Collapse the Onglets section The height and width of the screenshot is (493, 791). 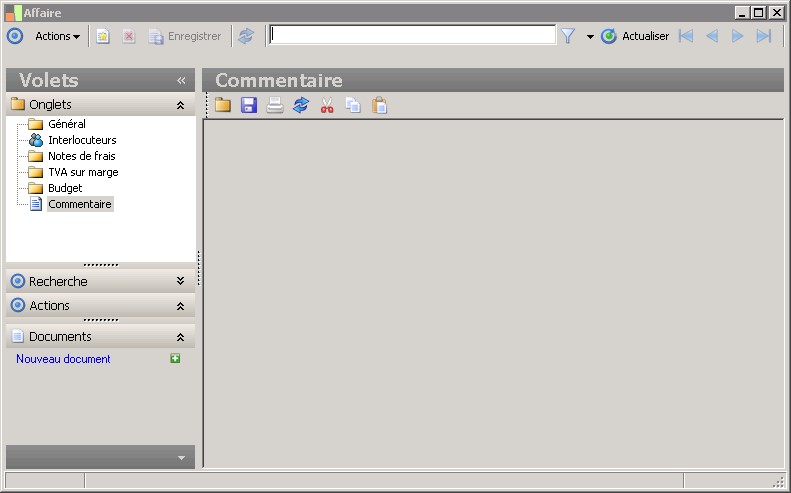(180, 105)
